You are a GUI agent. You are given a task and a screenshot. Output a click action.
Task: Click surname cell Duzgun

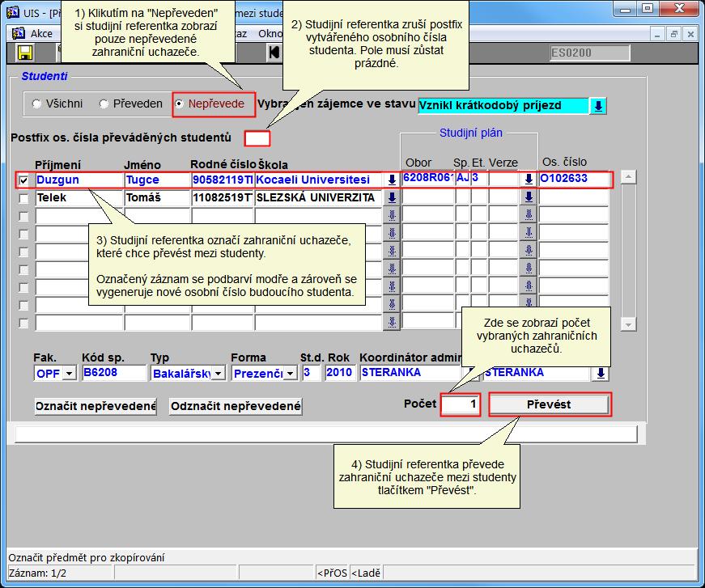pyautogui.click(x=79, y=180)
